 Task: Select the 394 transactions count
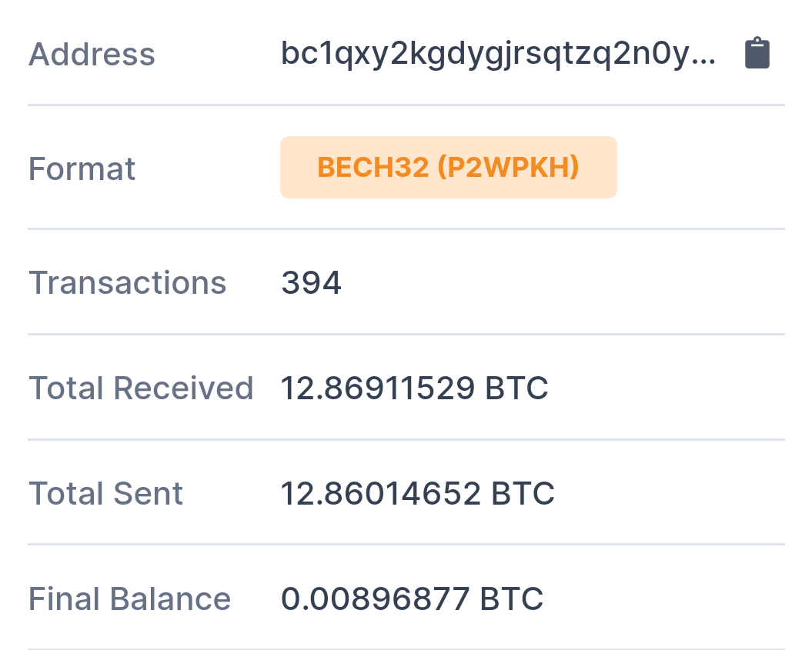(x=311, y=283)
